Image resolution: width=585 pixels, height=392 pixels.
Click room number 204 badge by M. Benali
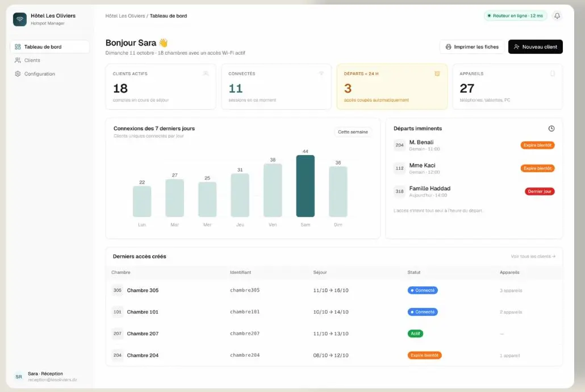(400, 145)
